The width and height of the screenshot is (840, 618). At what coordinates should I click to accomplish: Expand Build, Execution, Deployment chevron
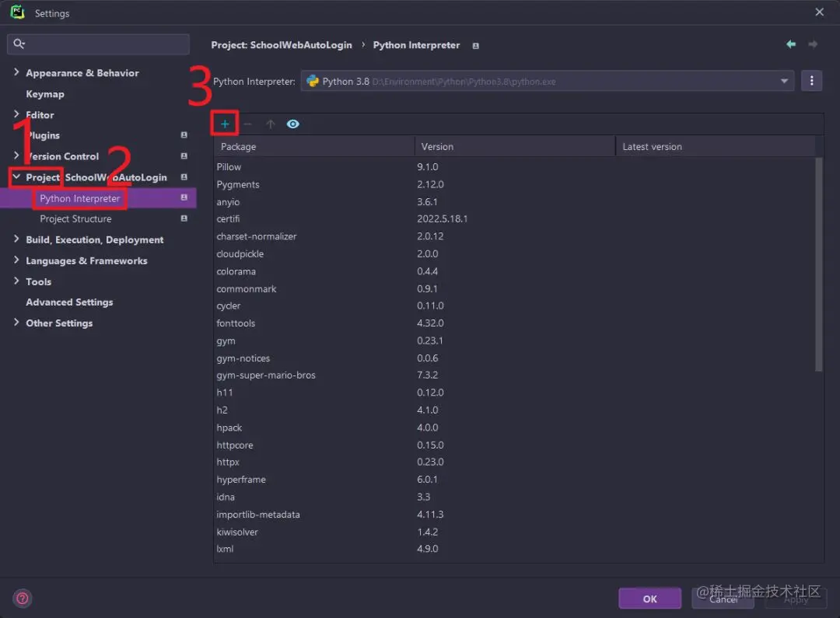[16, 239]
